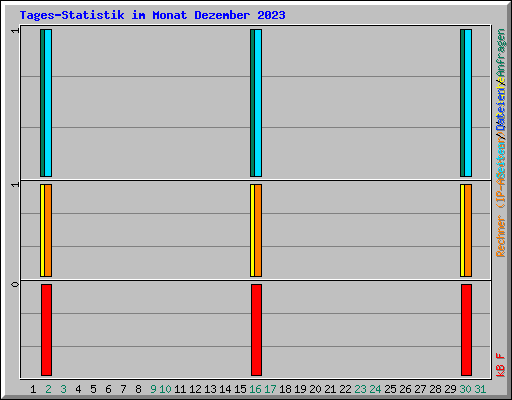This screenshot has width=512, height=400.
Task: Click the x-axis day label "29"
Action: 450,389
